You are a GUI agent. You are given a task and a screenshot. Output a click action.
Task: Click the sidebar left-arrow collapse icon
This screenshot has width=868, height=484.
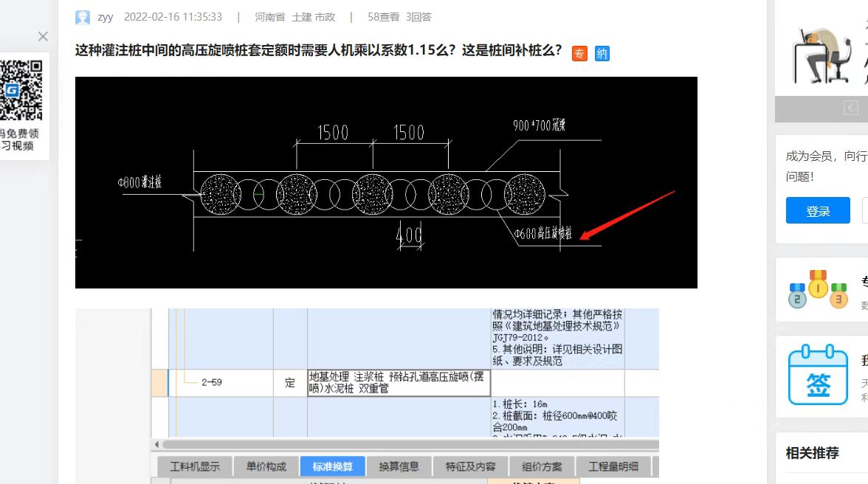[852, 108]
